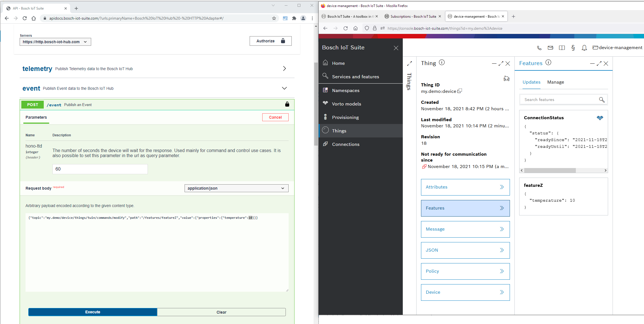Open a new Chrome tab
This screenshot has height=324, width=644.
pyautogui.click(x=76, y=8)
